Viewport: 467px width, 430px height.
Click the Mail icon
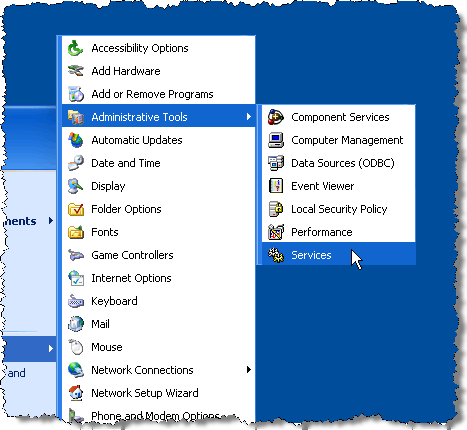(x=76, y=324)
